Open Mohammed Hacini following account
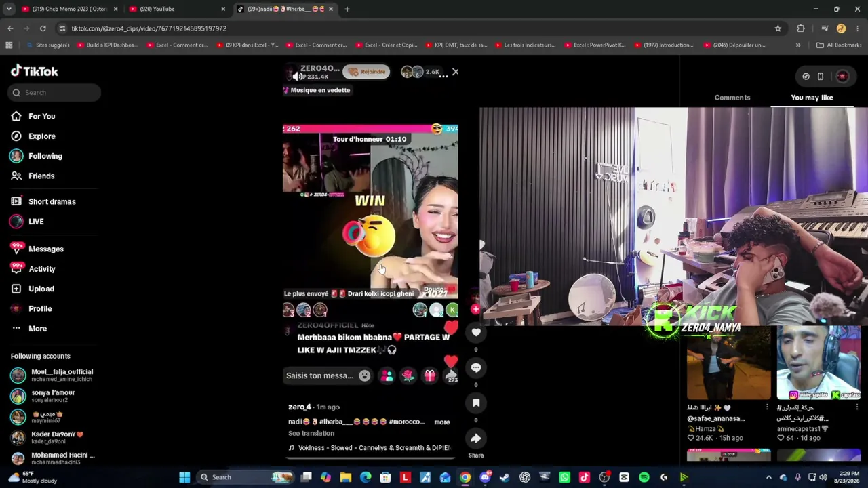 coord(53,458)
